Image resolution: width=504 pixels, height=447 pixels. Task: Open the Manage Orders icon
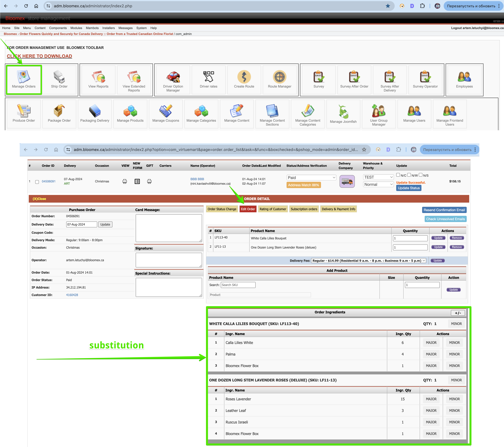click(24, 80)
